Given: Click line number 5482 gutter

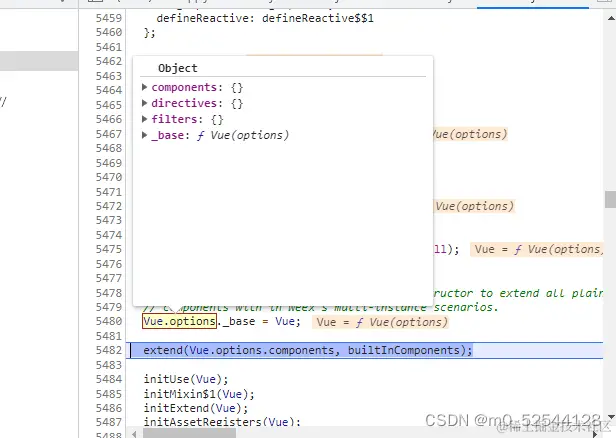Looking at the screenshot, I should (x=109, y=350).
